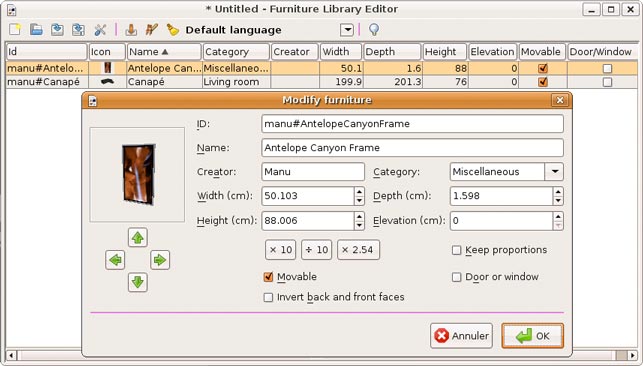Click the Save library toolbar icon

click(57, 30)
